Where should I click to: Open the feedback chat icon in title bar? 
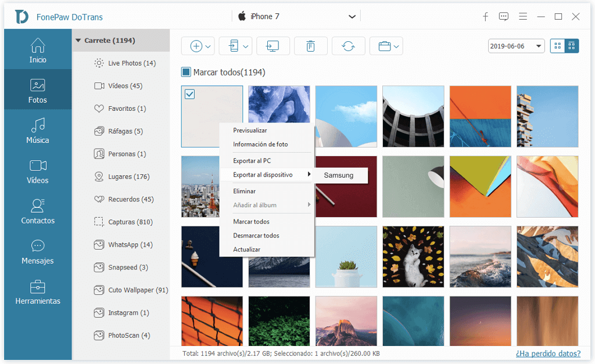(x=504, y=17)
